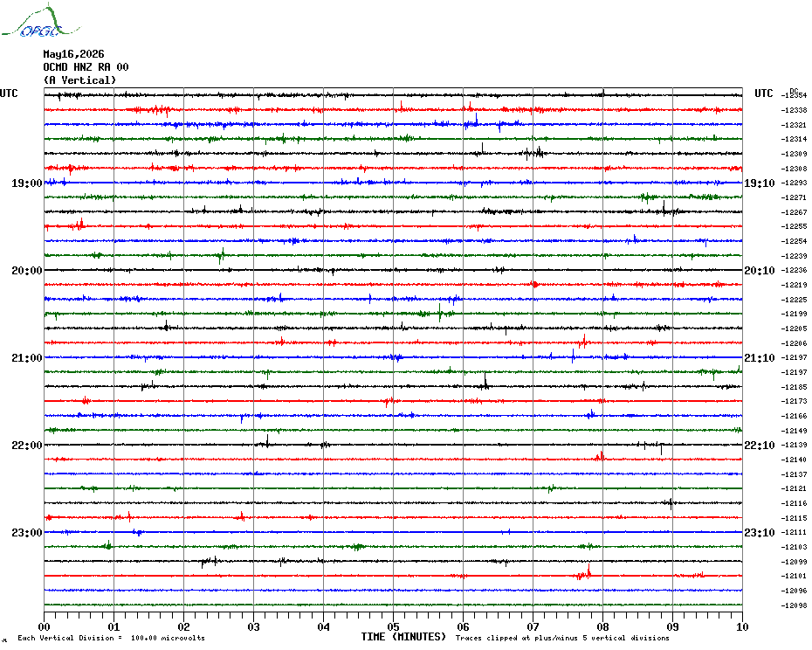The image size is (812, 650).
Task: Click the 19:10 time label on right
Action: click(760, 183)
